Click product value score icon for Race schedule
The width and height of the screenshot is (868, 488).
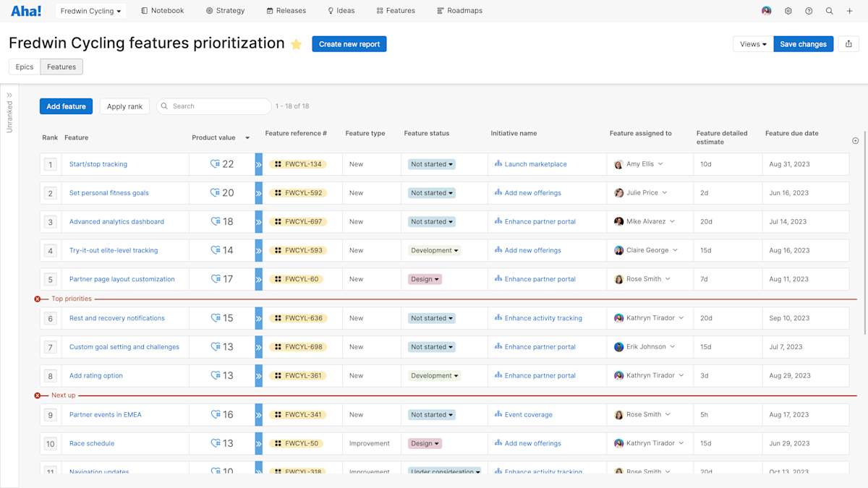point(215,444)
